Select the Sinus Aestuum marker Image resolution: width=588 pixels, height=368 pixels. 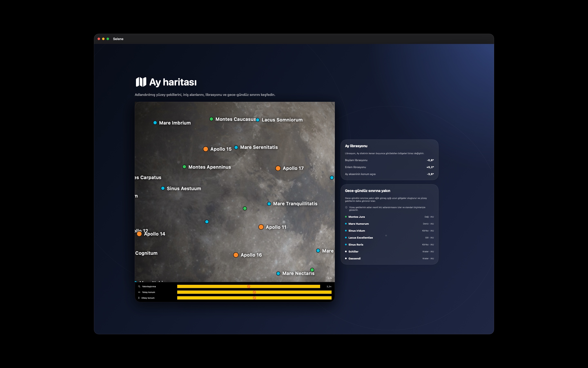[163, 188]
